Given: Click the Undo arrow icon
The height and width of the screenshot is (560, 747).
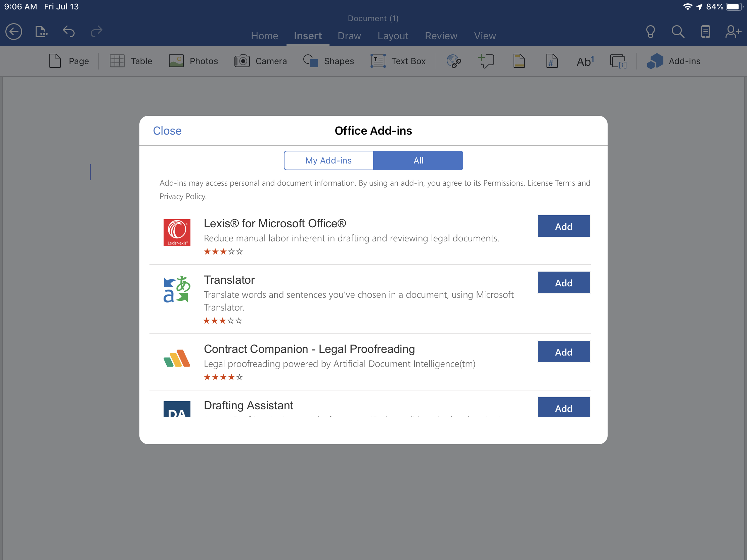Looking at the screenshot, I should pyautogui.click(x=69, y=32).
